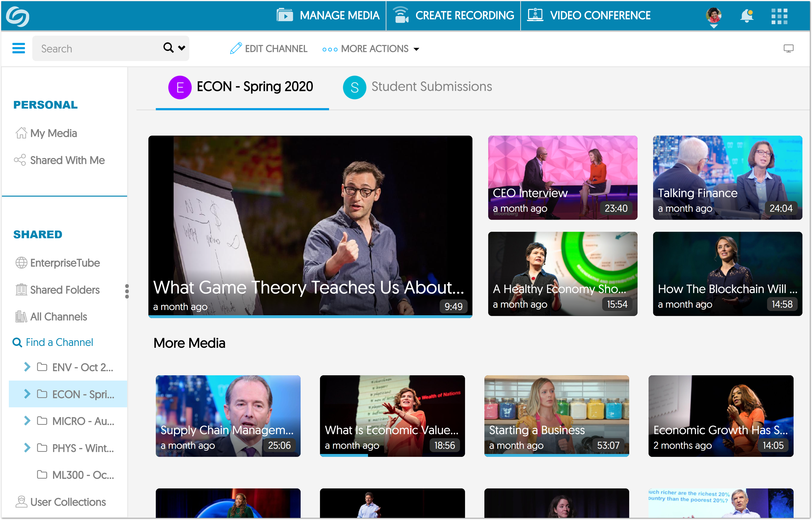Open the CEO Interview video thumbnail

[562, 178]
